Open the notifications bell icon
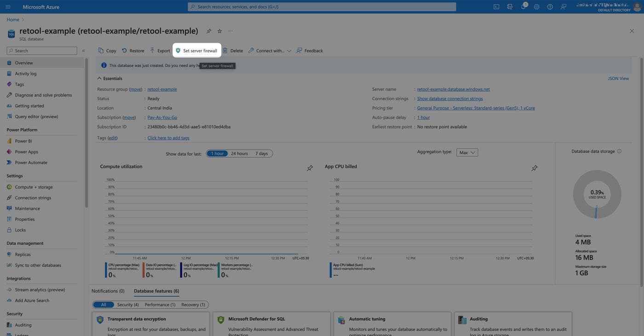The image size is (644, 336). coord(523,7)
